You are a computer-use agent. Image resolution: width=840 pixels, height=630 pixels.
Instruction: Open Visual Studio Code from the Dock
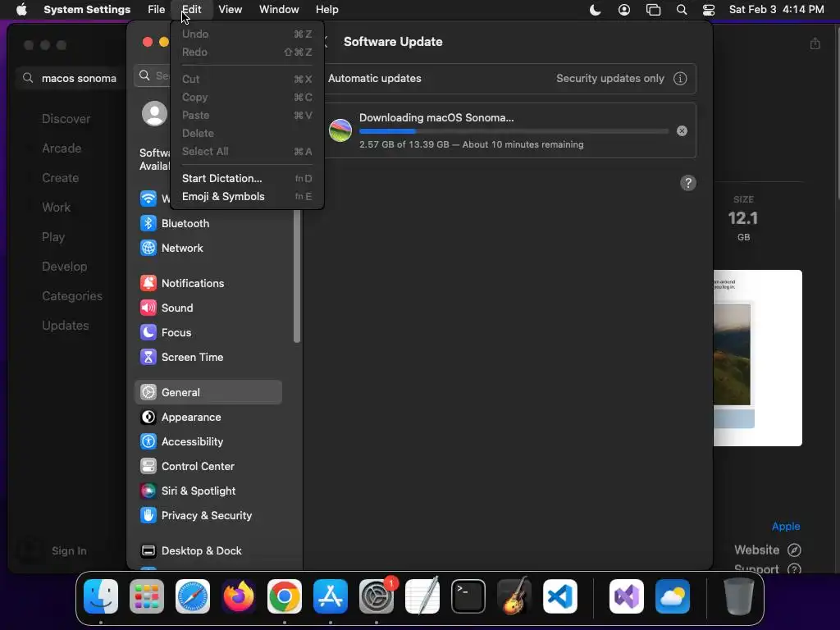point(560,596)
